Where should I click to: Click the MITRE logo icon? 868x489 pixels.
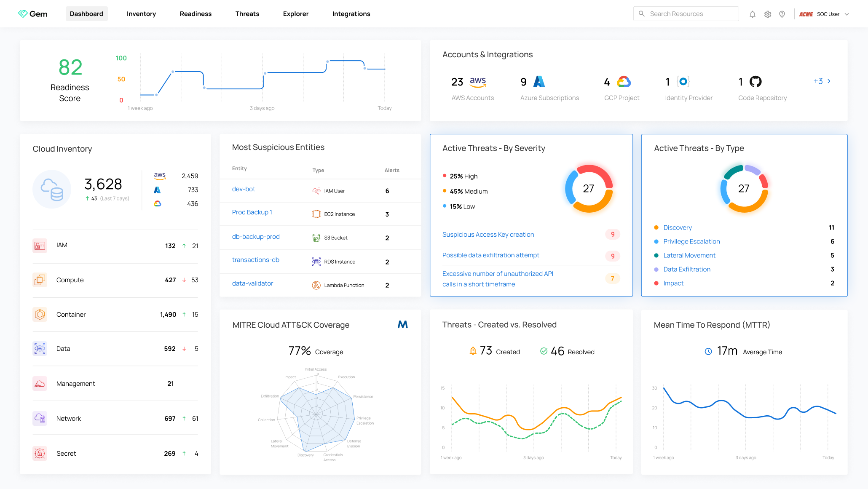click(x=402, y=324)
